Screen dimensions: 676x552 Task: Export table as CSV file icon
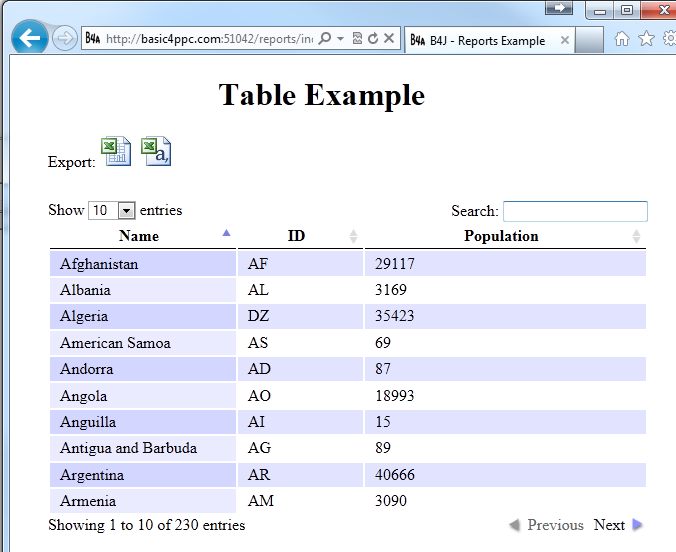coord(156,151)
